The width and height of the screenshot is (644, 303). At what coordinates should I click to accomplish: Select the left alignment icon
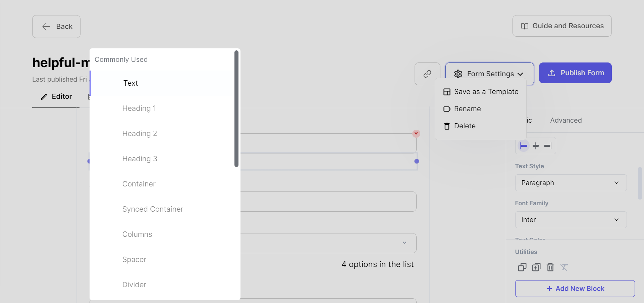523,146
